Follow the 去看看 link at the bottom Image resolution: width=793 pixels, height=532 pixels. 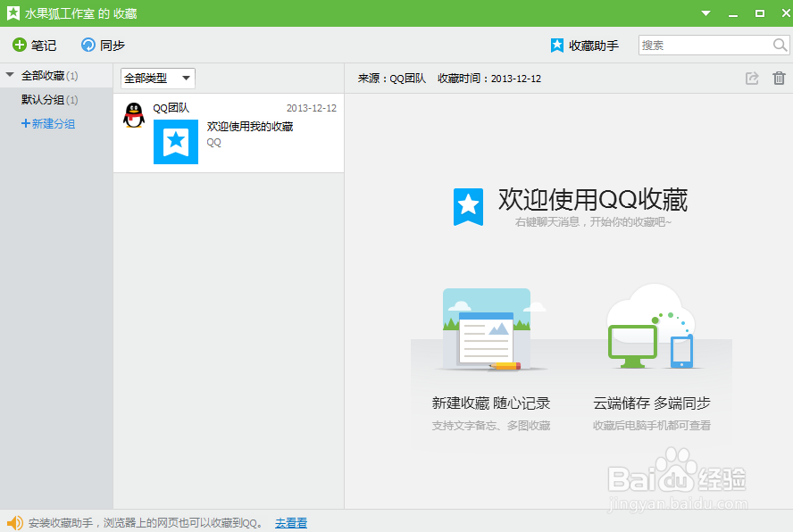pos(290,521)
